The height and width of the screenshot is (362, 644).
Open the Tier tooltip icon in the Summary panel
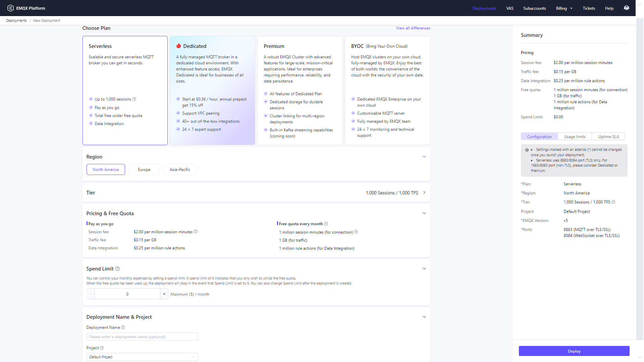pos(613,202)
